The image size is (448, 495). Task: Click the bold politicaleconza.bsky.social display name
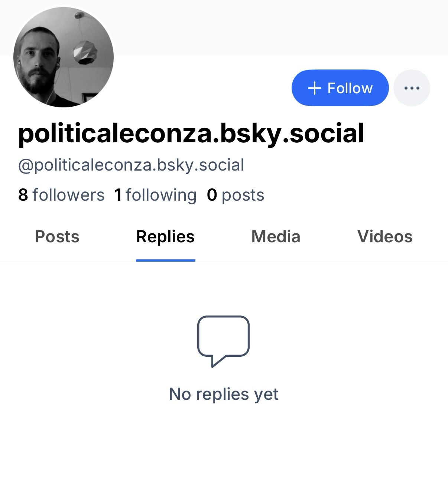point(191,133)
